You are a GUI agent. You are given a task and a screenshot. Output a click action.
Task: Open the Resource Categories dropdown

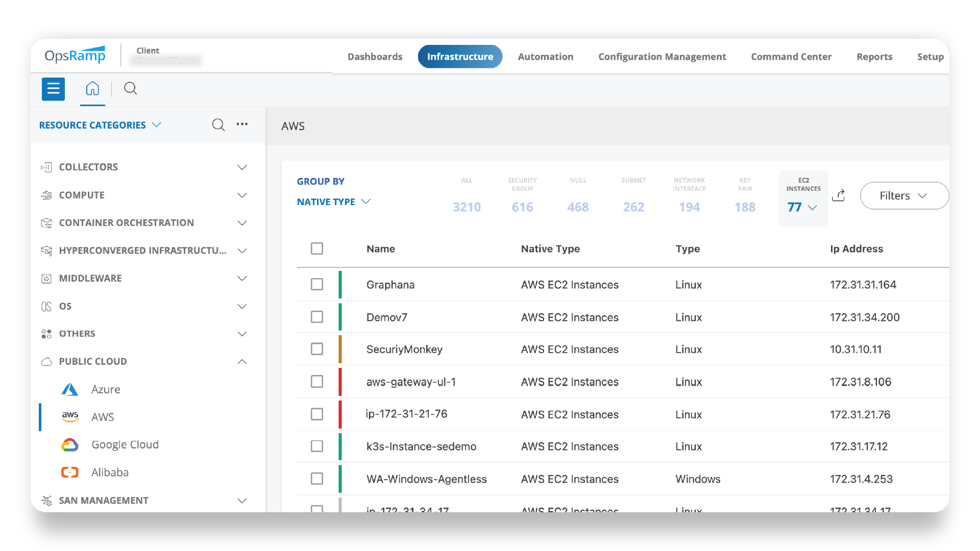pyautogui.click(x=101, y=125)
